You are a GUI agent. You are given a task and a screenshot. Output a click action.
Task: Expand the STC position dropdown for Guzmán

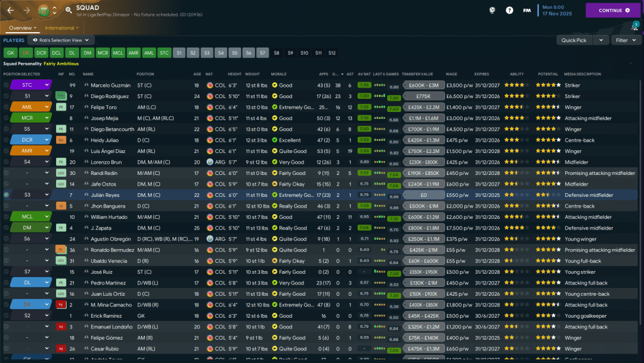pos(47,85)
